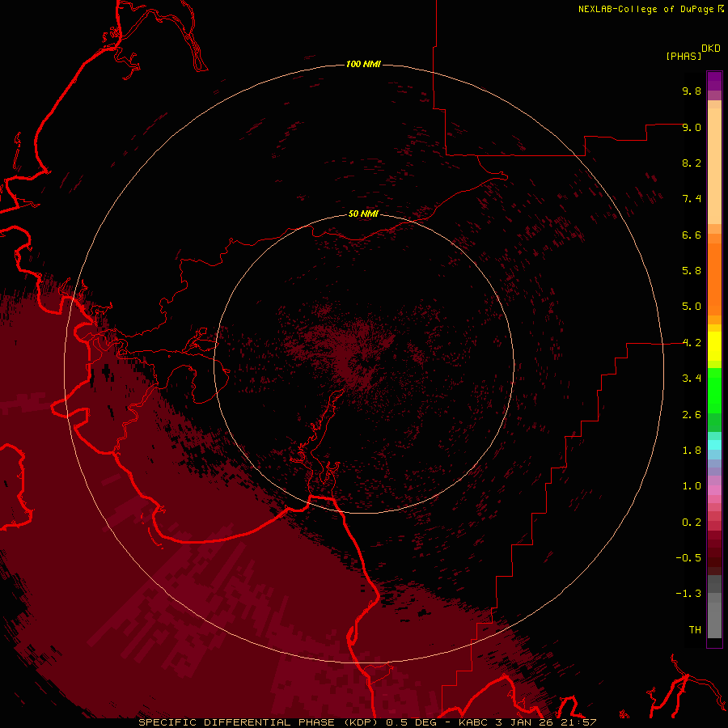The image size is (728, 728).
Task: Click the "5.8" scale value
Action: click(692, 271)
